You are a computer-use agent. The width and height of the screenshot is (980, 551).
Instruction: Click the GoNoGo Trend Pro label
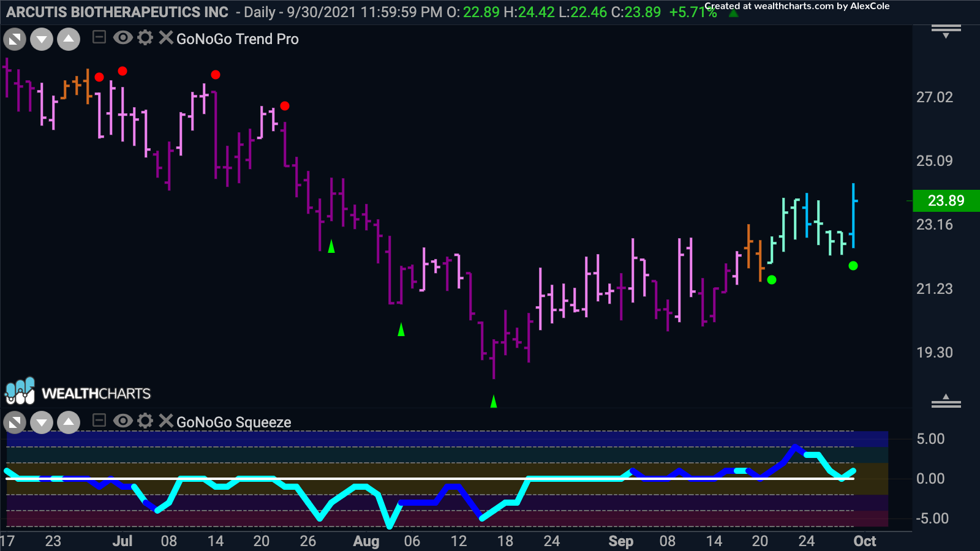tap(238, 39)
